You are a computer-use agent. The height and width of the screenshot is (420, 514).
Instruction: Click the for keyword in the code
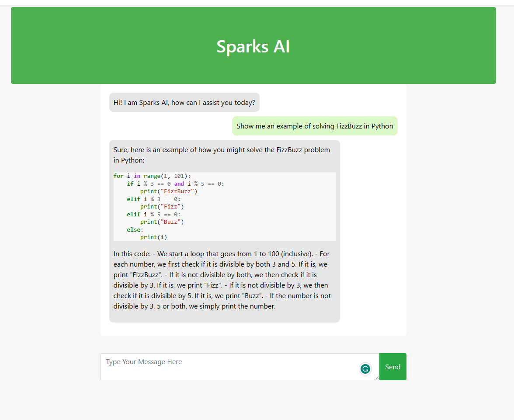[x=118, y=176]
